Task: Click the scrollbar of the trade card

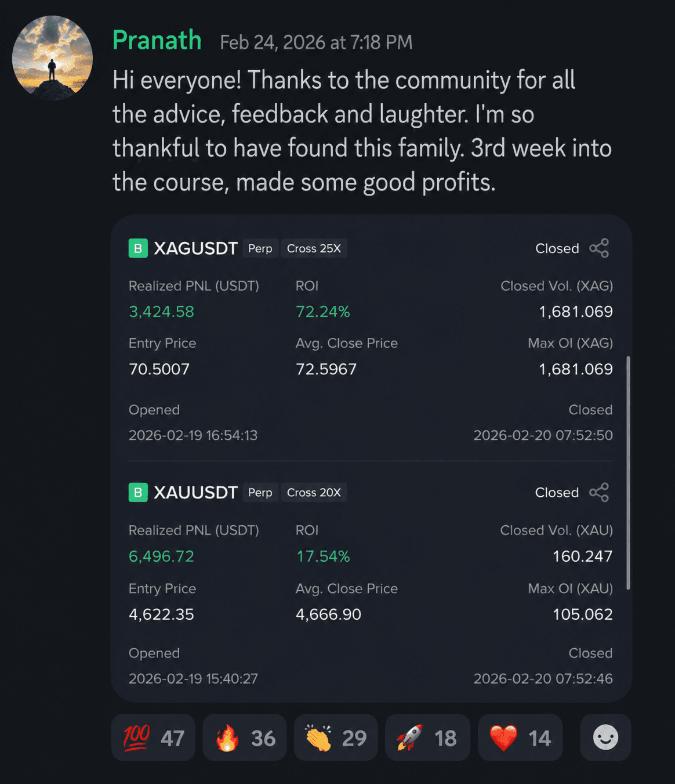Action: point(628,473)
